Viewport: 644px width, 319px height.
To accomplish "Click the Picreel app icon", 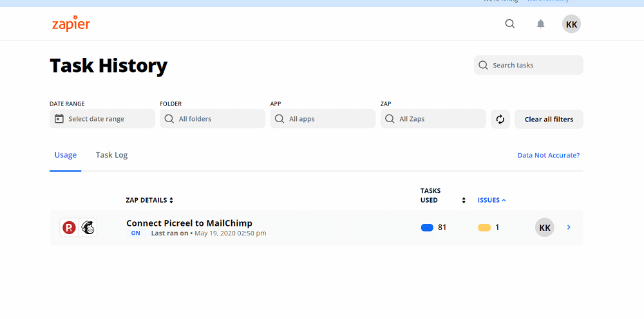I will click(x=69, y=227).
